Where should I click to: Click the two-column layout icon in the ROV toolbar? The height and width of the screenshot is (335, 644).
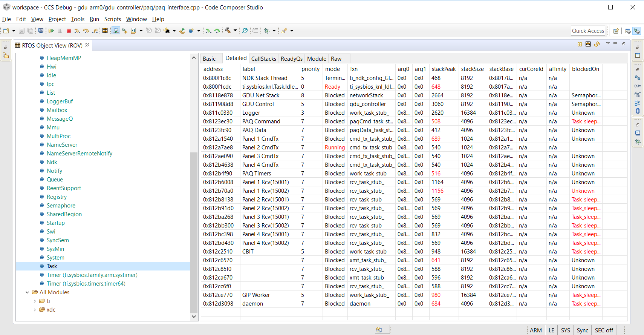coord(580,44)
